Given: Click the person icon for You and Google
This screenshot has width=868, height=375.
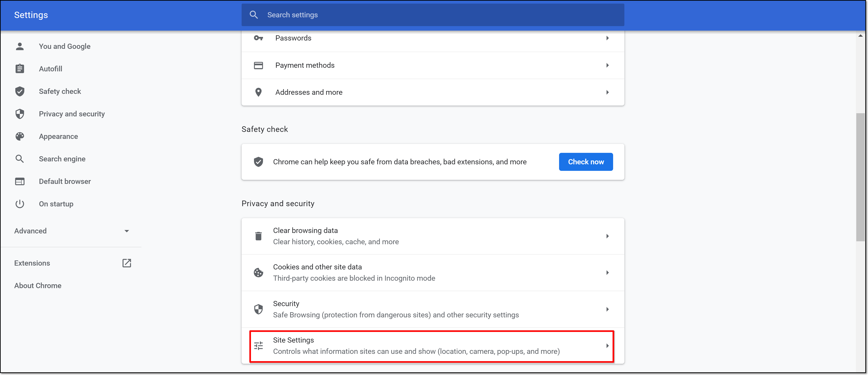Looking at the screenshot, I should (20, 46).
